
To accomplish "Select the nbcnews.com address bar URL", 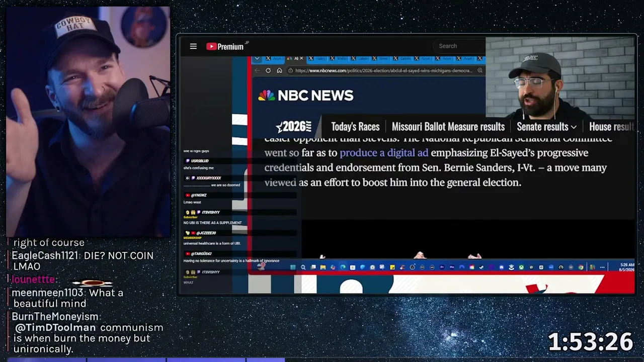I will click(x=384, y=71).
